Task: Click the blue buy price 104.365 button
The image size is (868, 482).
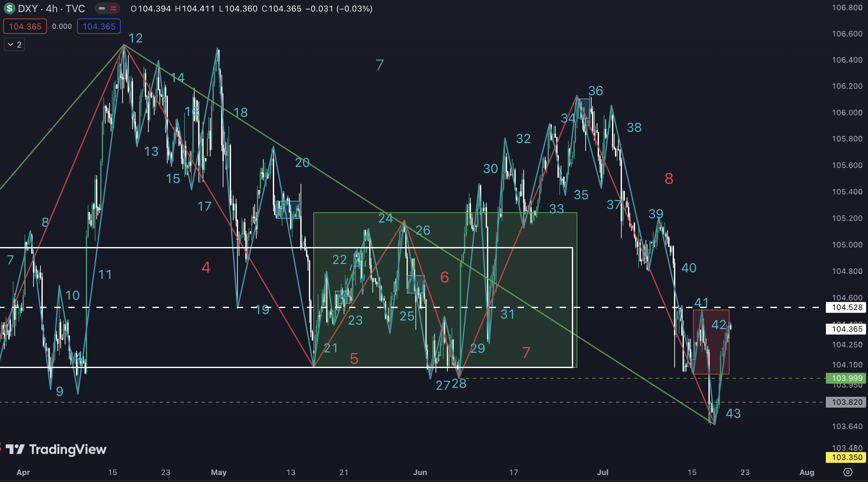Action: tap(99, 26)
